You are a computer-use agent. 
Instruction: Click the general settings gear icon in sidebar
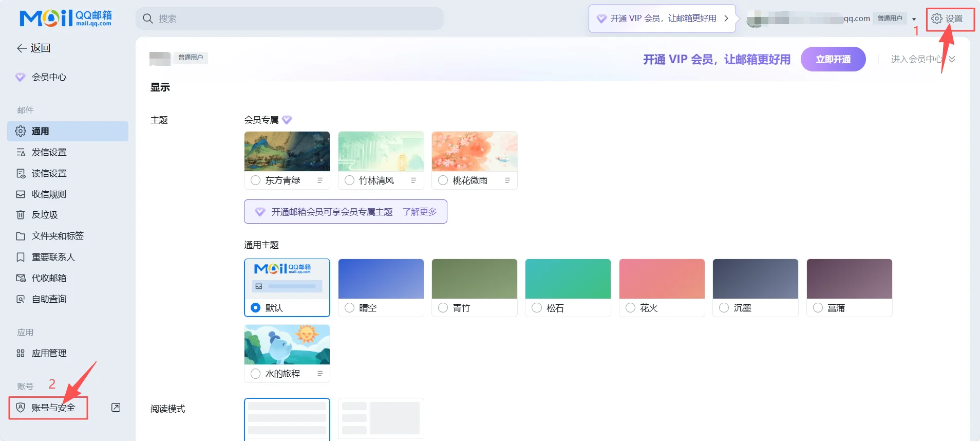21,131
